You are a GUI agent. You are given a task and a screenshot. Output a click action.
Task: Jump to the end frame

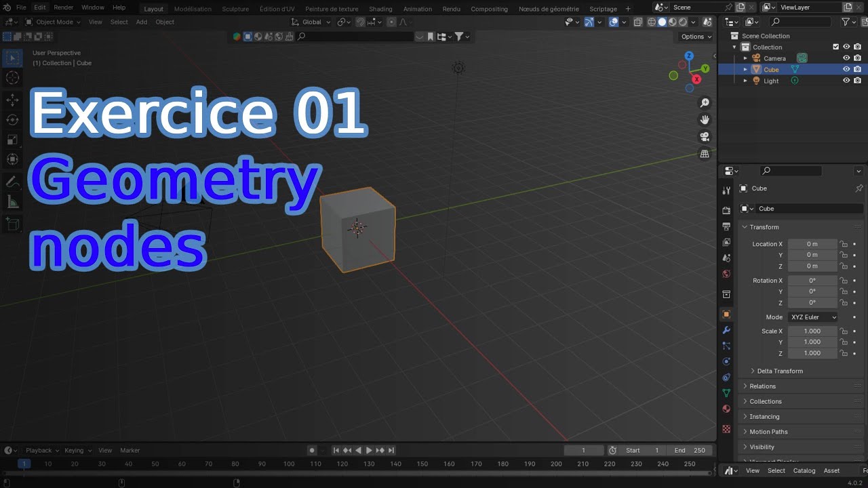[x=391, y=450]
